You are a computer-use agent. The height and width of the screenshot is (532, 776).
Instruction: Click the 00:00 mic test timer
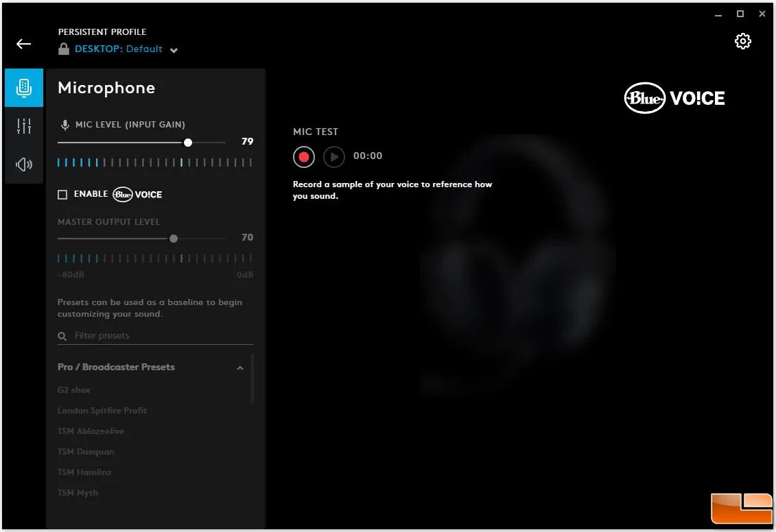[x=368, y=156]
